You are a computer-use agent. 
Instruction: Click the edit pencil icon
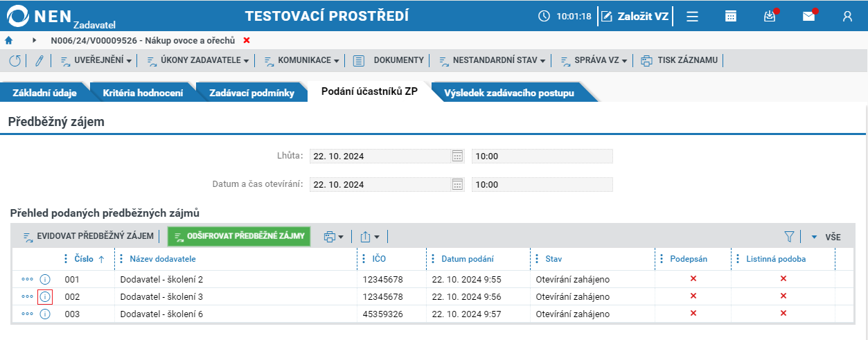tap(39, 61)
